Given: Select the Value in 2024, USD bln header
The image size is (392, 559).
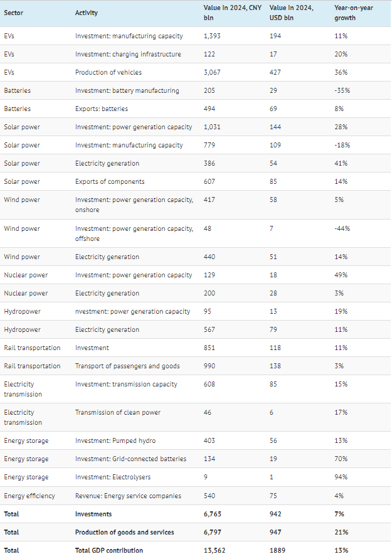Looking at the screenshot, I should pyautogui.click(x=291, y=13).
